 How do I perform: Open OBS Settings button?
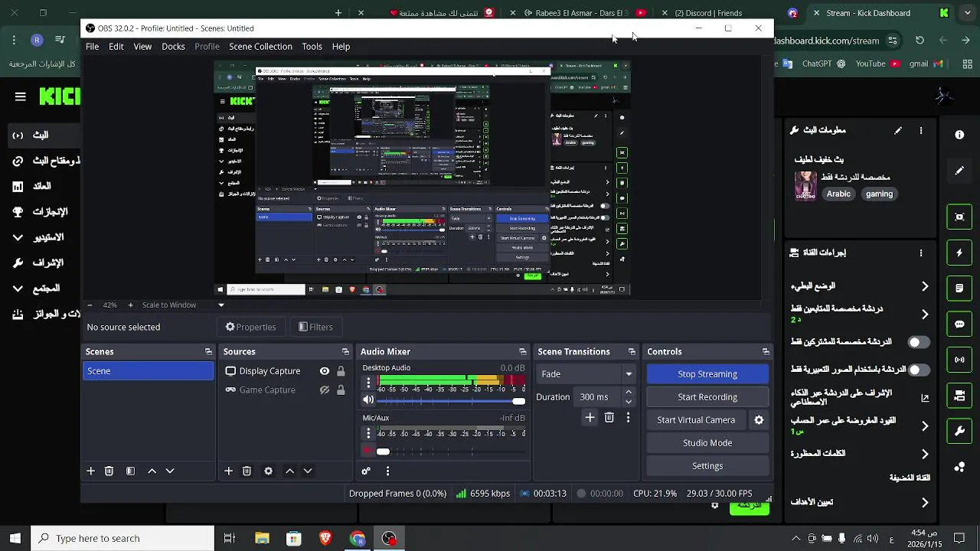pos(707,465)
